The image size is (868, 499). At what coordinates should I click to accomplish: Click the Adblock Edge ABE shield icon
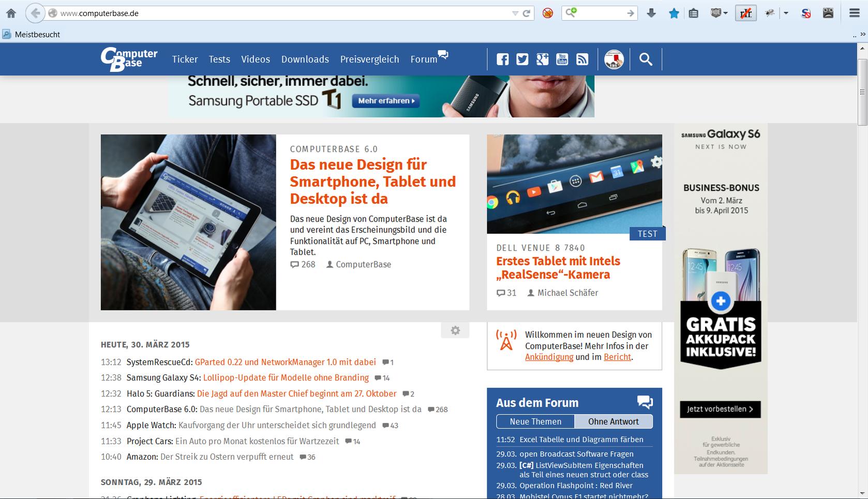[716, 13]
